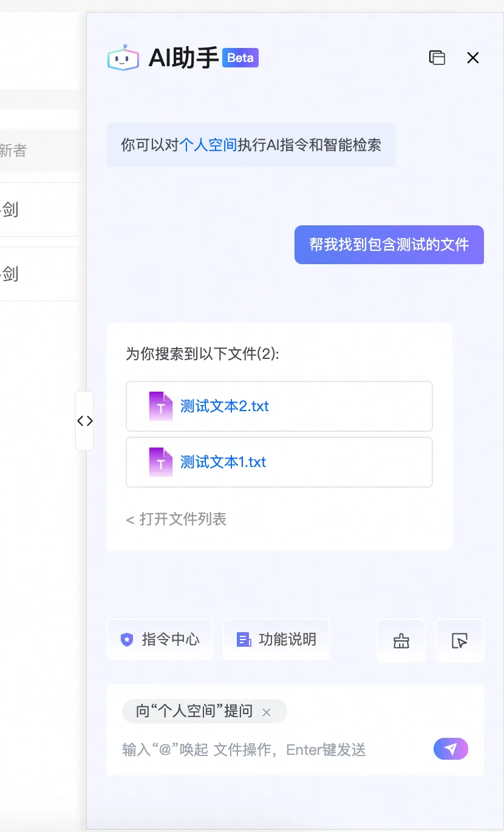Viewport: 504px width, 832px height.
Task: Click the 向"个人空间"提问 context tag
Action: pos(194,711)
